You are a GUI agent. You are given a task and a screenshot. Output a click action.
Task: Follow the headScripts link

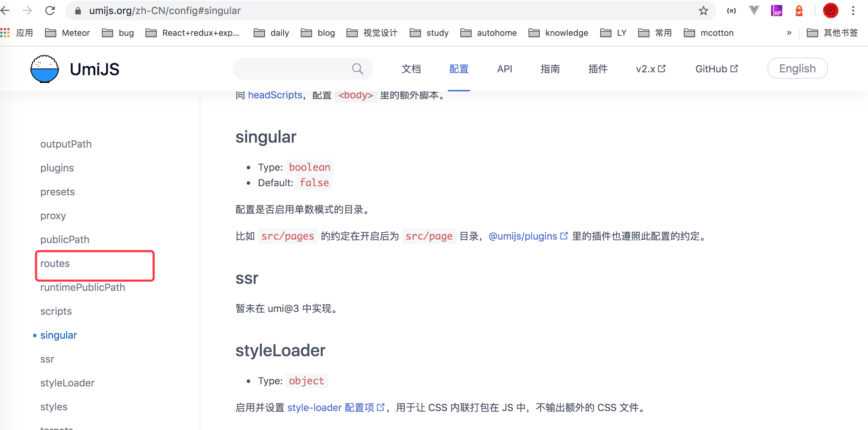[x=275, y=95]
